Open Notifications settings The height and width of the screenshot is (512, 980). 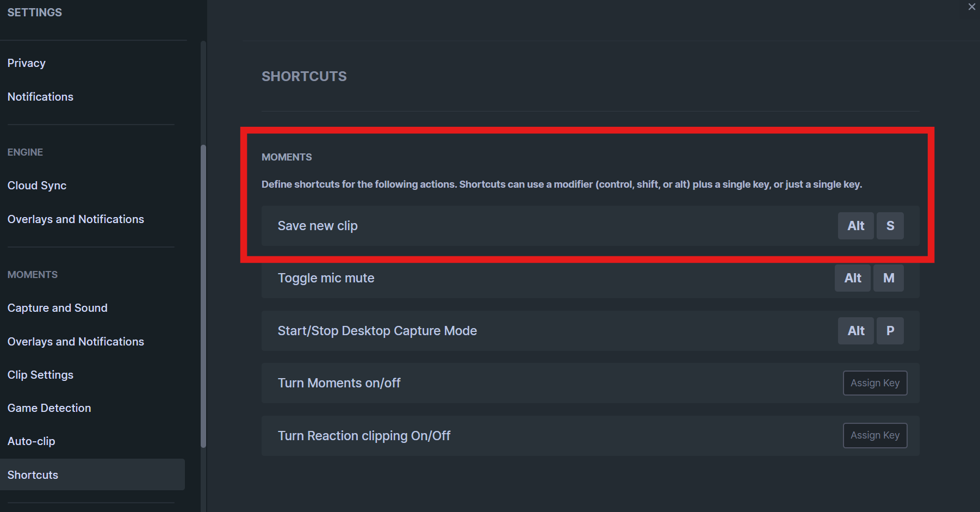[x=40, y=97]
